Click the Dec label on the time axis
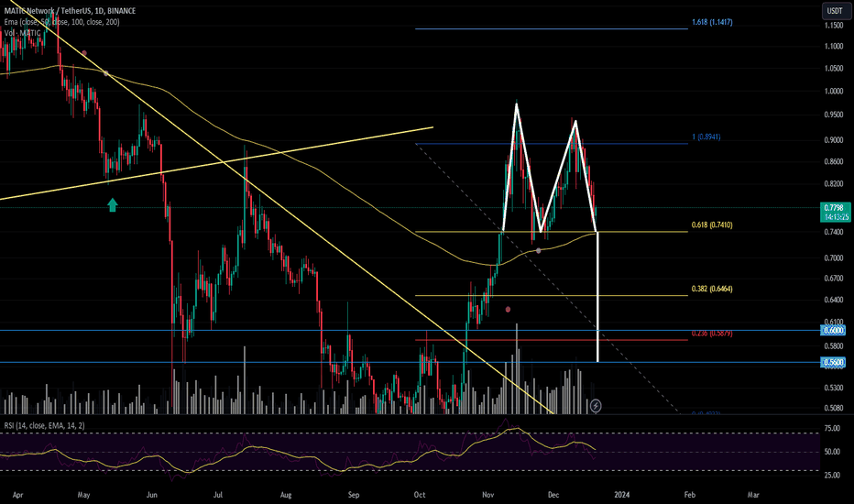Image resolution: width=854 pixels, height=504 pixels. [553, 495]
